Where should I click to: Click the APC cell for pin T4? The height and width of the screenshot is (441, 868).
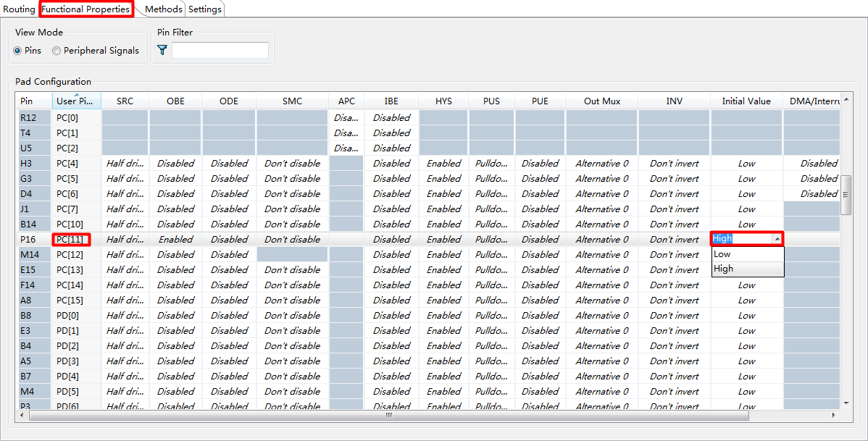[x=346, y=133]
